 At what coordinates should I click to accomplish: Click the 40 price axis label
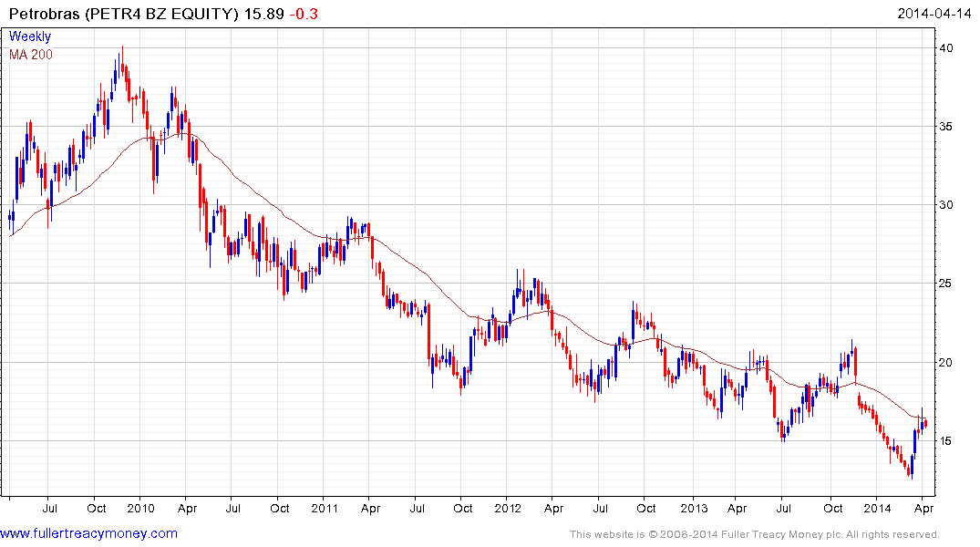tap(946, 48)
